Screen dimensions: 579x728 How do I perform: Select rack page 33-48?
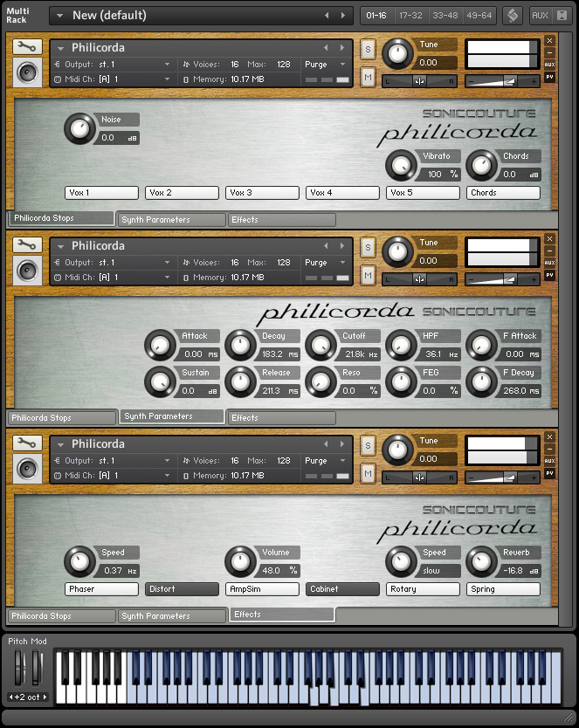pos(445,16)
